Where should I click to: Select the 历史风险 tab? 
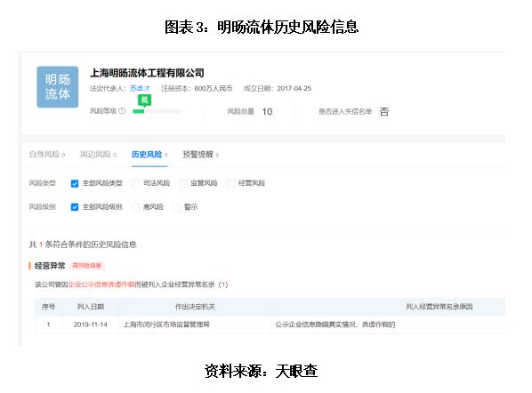click(x=149, y=155)
